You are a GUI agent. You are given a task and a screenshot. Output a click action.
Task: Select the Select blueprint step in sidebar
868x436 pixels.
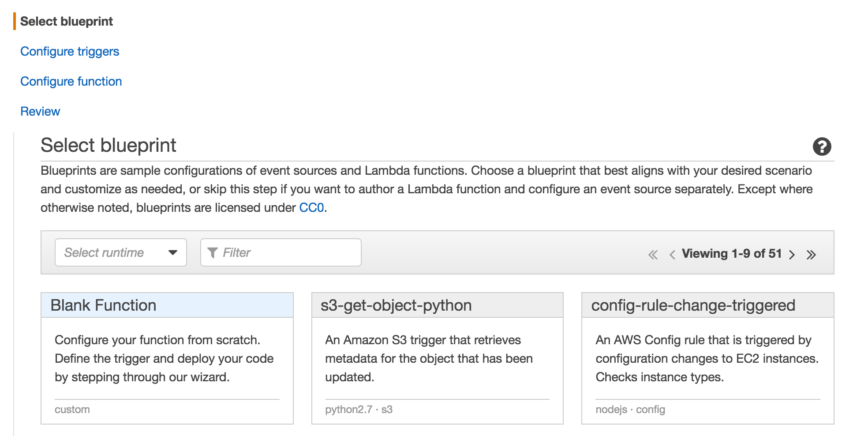tap(67, 22)
